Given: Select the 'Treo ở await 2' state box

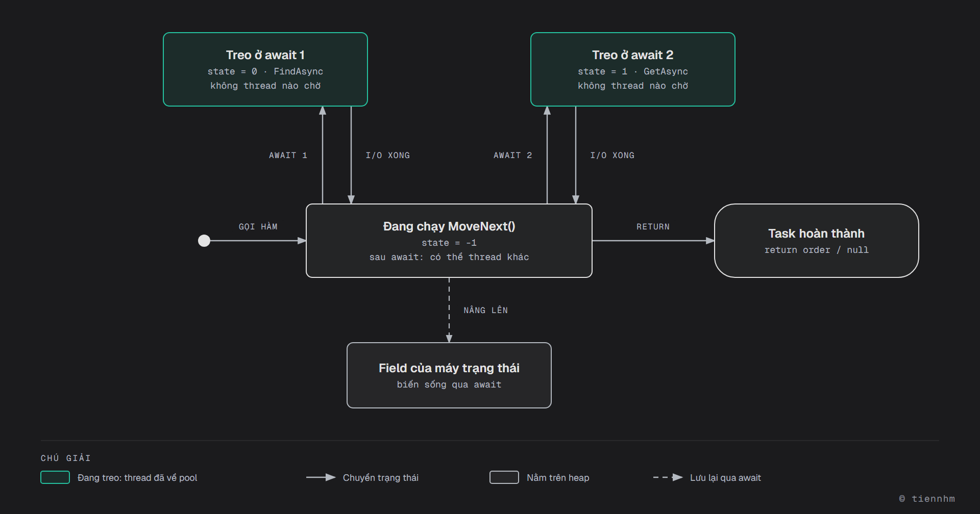Looking at the screenshot, I should (633, 69).
